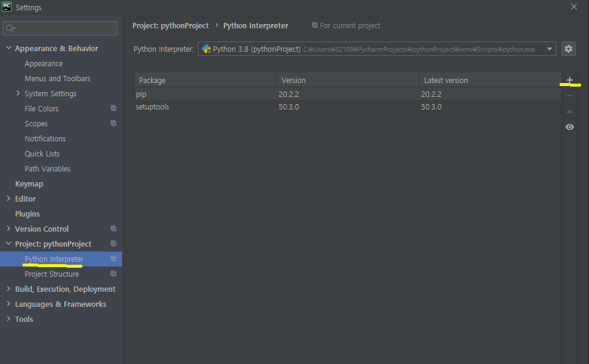Click the project-level icon beside Python Interpreter item
This screenshot has width=589, height=364.
pos(113,259)
